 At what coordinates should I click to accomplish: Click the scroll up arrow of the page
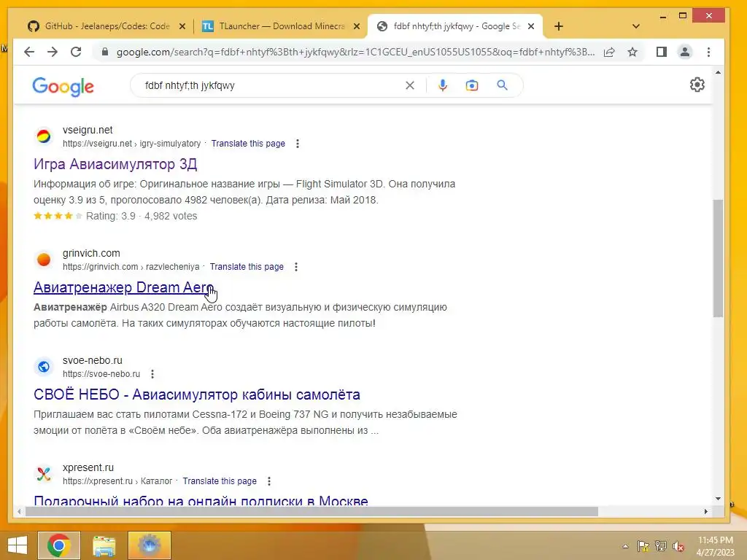coord(718,72)
